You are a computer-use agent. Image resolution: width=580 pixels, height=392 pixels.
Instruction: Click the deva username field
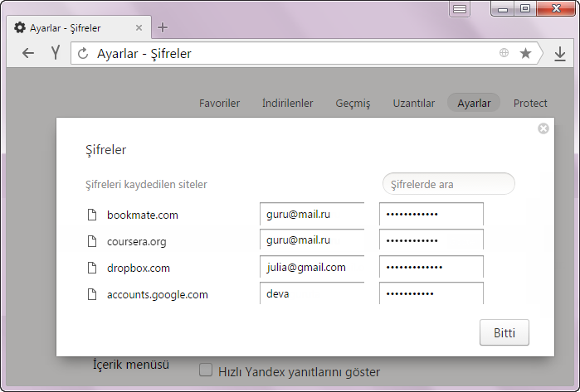pos(312,293)
